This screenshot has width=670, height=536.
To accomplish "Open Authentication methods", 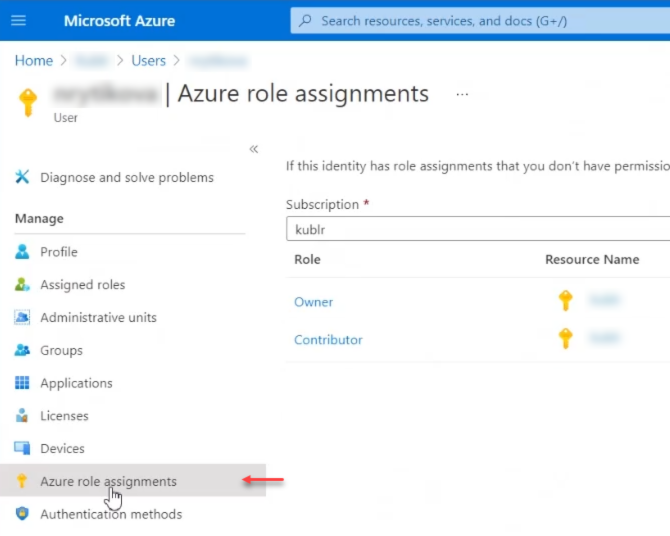I will [111, 514].
